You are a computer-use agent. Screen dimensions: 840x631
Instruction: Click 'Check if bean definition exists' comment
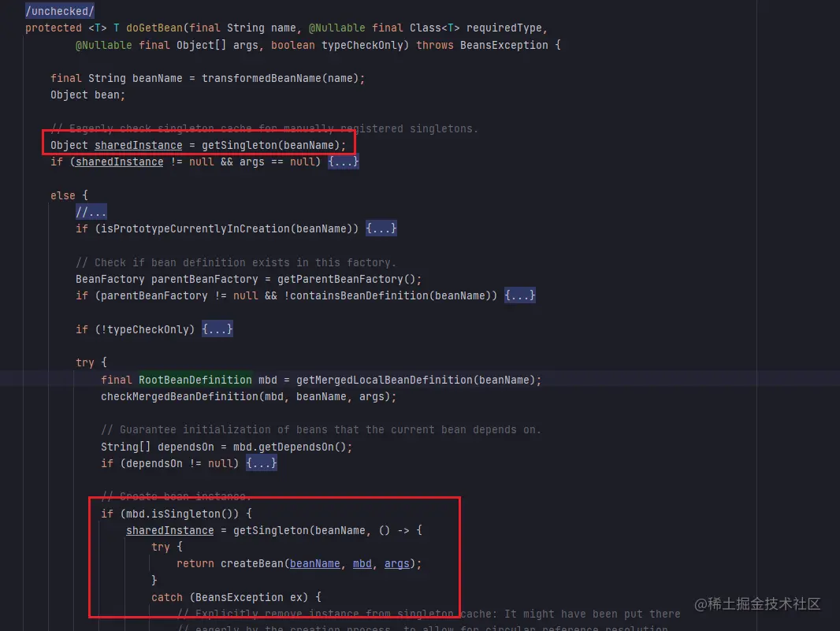click(x=236, y=262)
